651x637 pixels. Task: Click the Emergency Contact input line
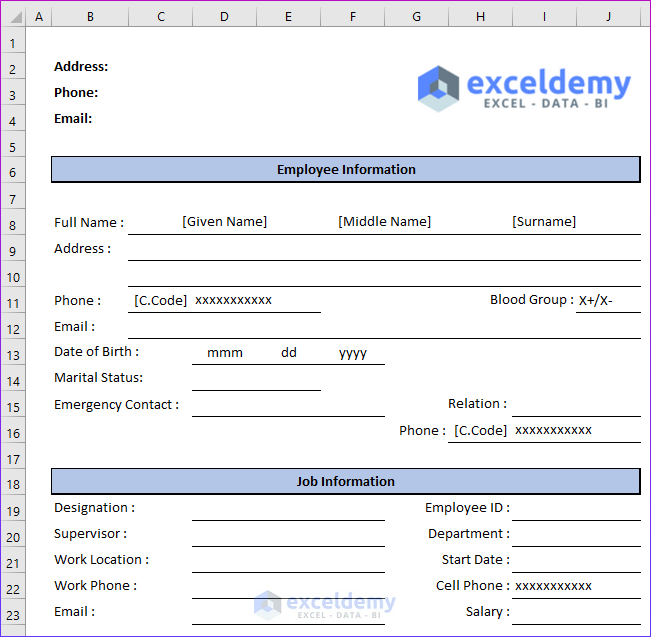click(x=288, y=404)
